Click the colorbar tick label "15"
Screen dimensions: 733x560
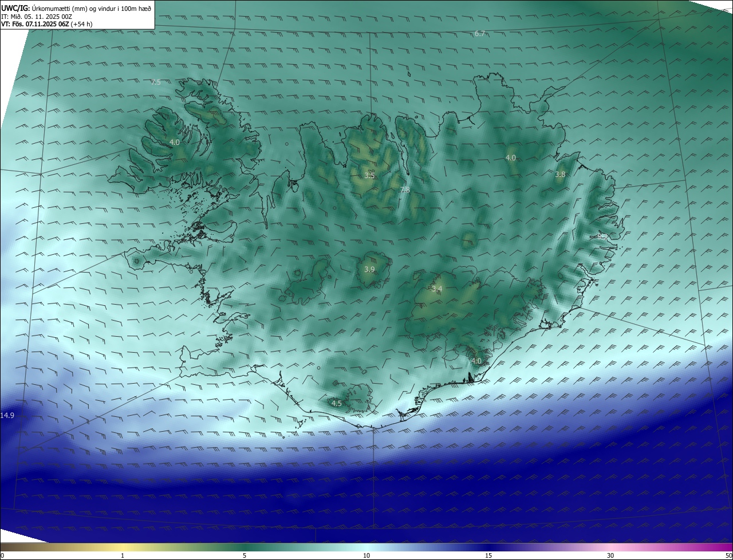(x=488, y=555)
